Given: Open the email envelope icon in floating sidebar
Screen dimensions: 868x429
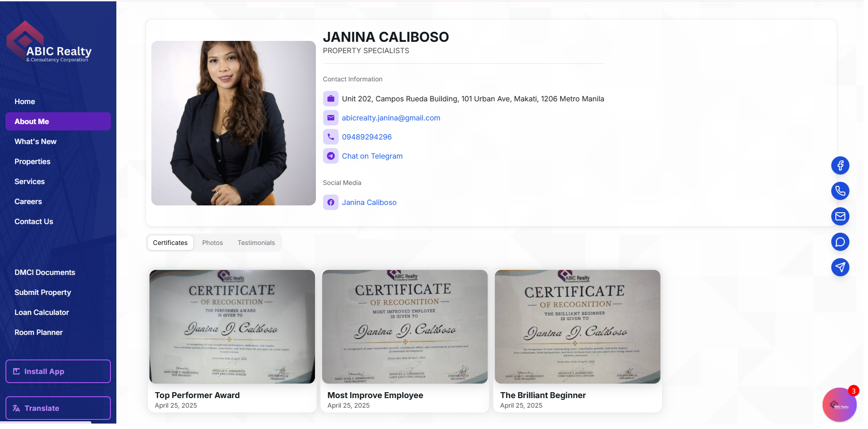Looking at the screenshot, I should 840,216.
